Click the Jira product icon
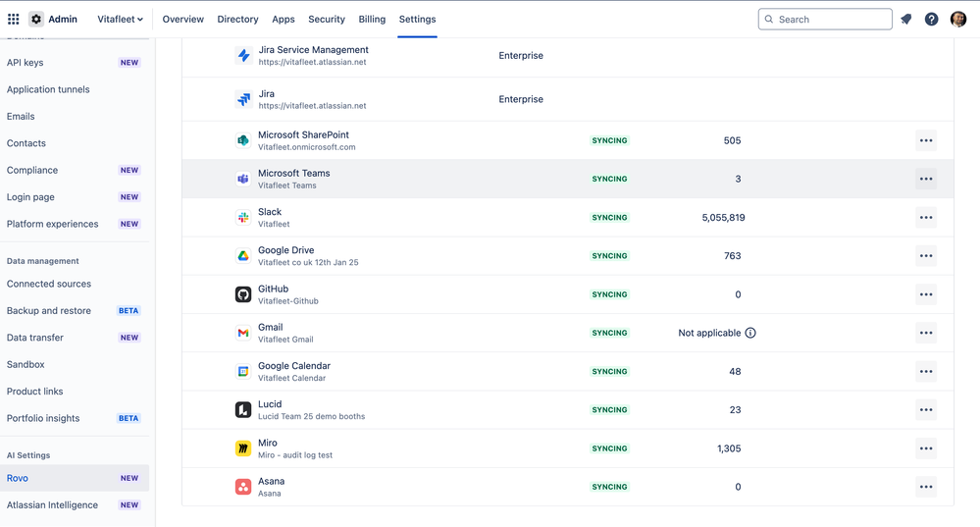The width and height of the screenshot is (980, 527). (x=243, y=99)
